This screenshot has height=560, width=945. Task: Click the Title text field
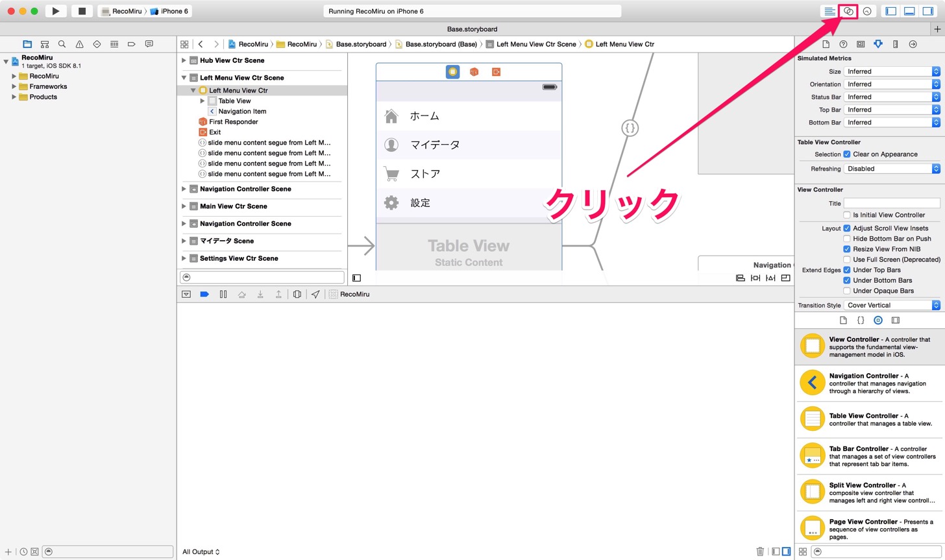[892, 203]
